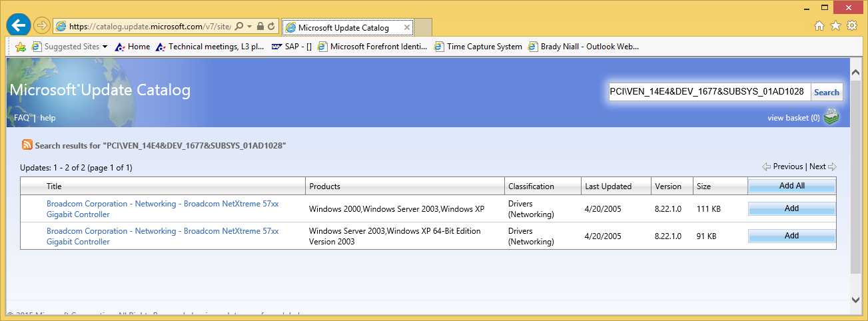Sort results by the Last Updated column
Viewport: 868px width, 321px height.
click(608, 186)
